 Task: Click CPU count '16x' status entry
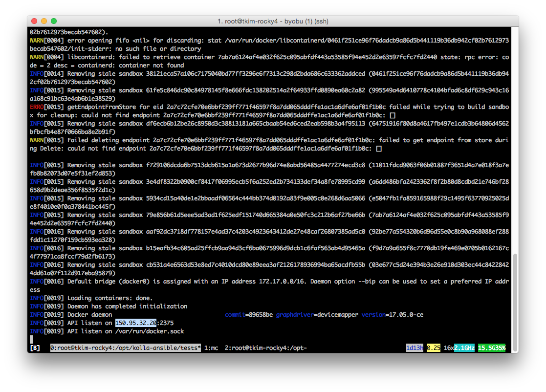(449, 348)
